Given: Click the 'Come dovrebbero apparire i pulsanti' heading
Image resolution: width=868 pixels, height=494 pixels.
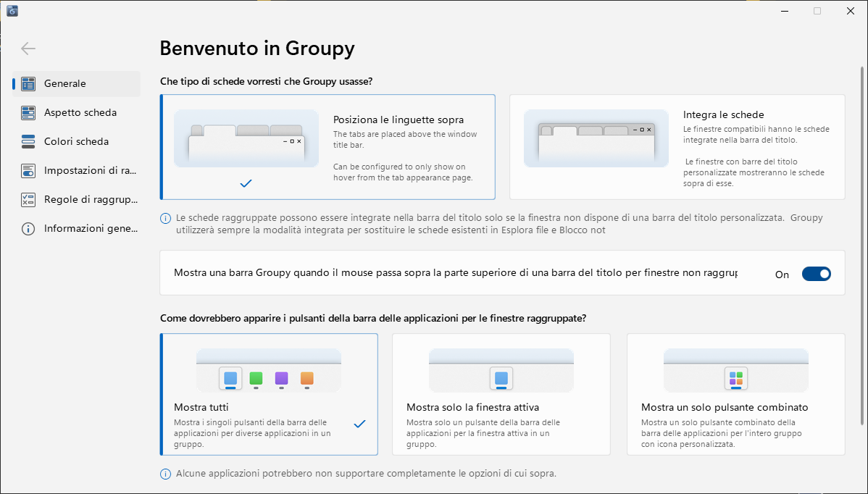Looking at the screenshot, I should click(373, 319).
